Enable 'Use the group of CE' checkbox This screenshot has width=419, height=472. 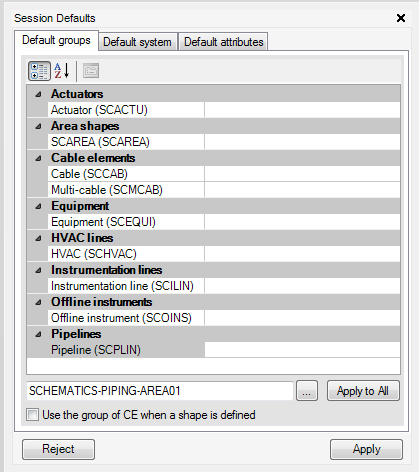pos(32,415)
